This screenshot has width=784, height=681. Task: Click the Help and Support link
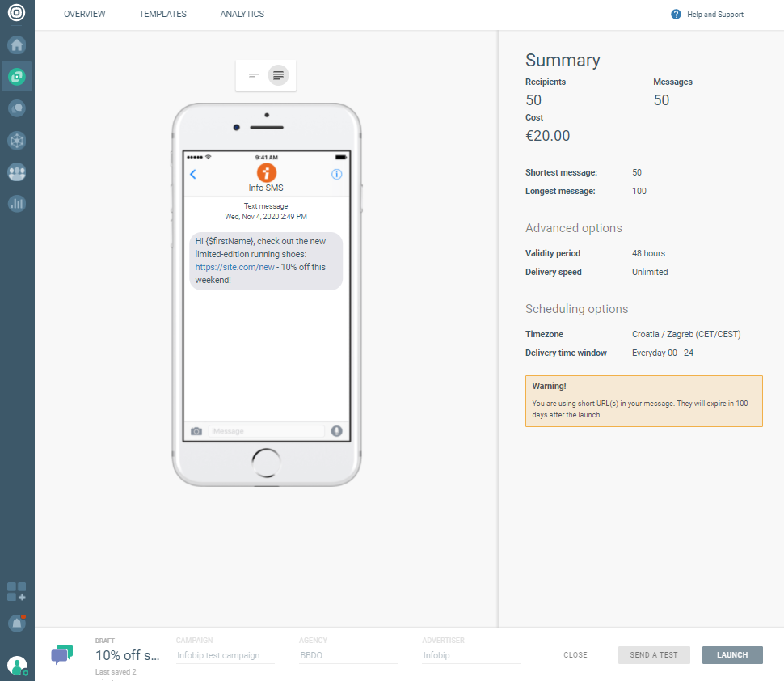(715, 15)
